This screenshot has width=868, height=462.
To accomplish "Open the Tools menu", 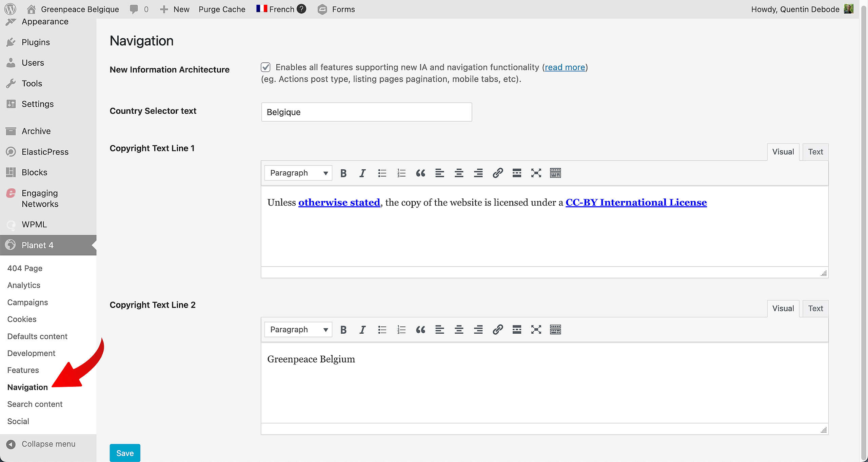I will [x=32, y=84].
